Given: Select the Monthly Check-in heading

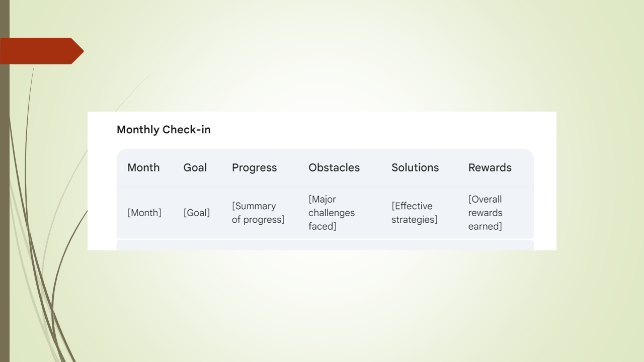Looking at the screenshot, I should [164, 130].
